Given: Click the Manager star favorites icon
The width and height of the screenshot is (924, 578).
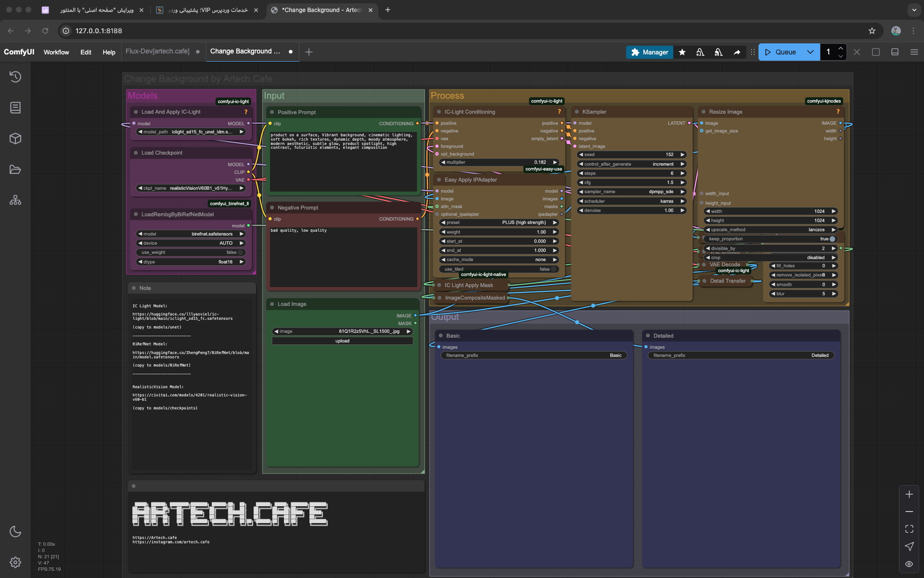Looking at the screenshot, I should pyautogui.click(x=682, y=52).
